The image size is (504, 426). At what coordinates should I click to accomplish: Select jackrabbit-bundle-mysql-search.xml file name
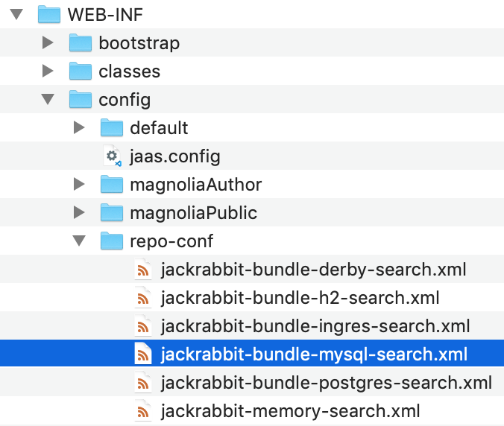314,355
